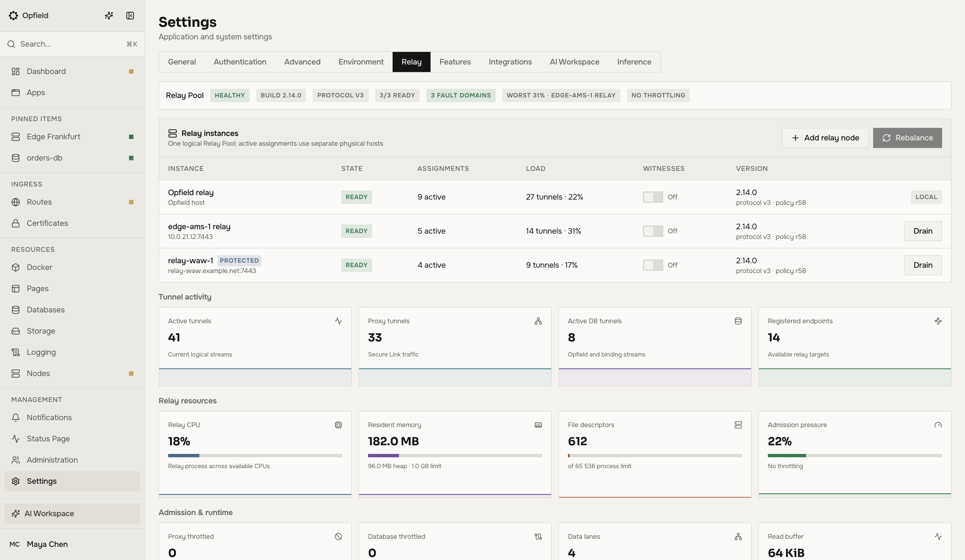Click the LOCAL label on Opfield relay
Image resolution: width=965 pixels, height=560 pixels.
pyautogui.click(x=926, y=197)
